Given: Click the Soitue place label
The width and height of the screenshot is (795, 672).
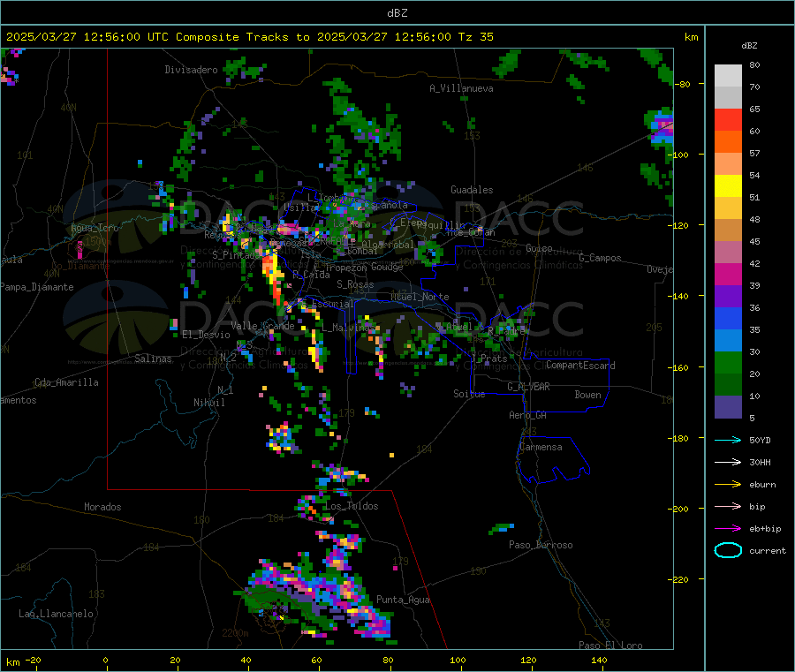Looking at the screenshot, I should click(x=469, y=394).
